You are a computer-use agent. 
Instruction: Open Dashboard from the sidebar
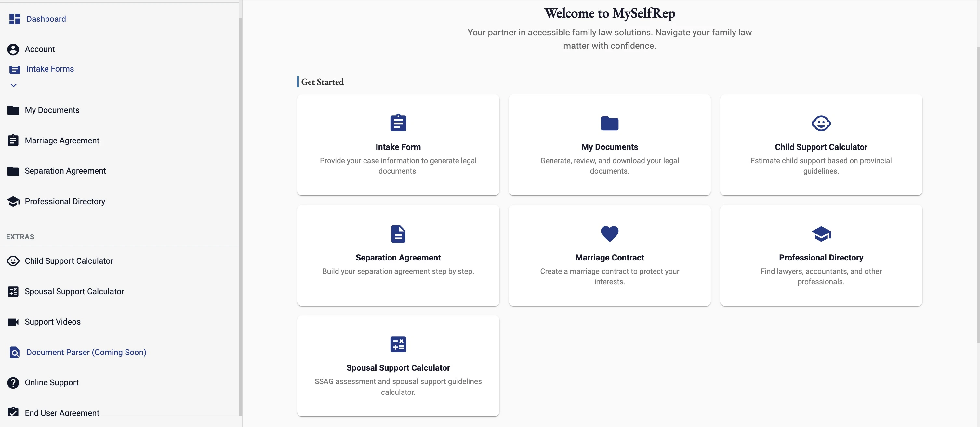pos(46,19)
